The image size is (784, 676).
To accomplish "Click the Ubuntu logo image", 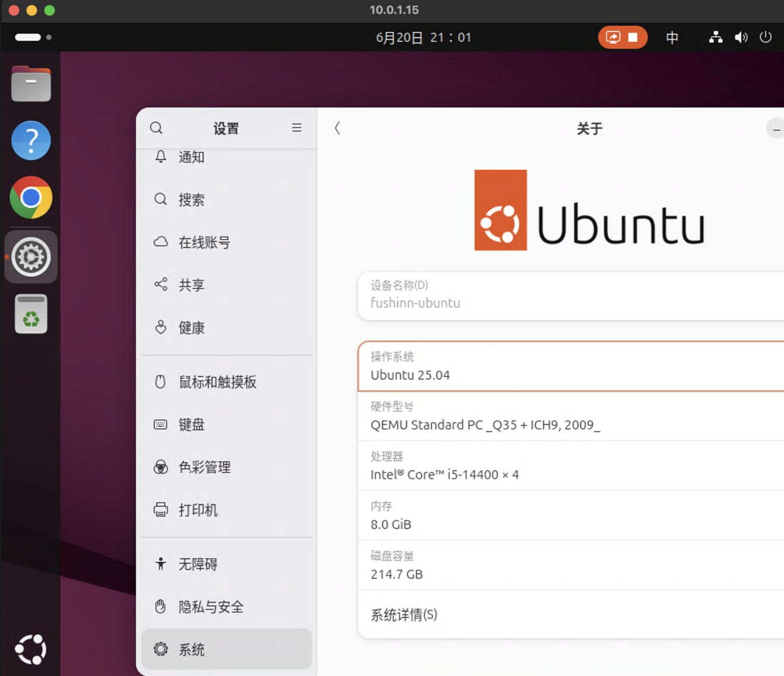I will (x=589, y=210).
